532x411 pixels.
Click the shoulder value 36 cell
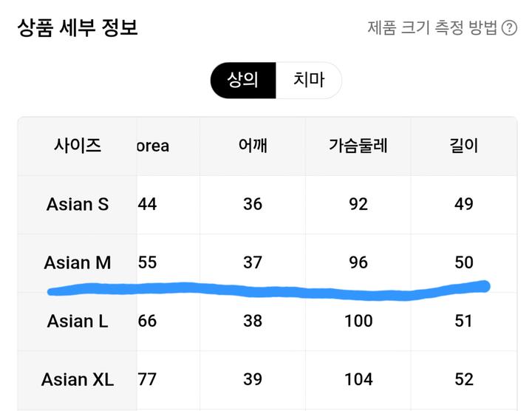(x=253, y=204)
